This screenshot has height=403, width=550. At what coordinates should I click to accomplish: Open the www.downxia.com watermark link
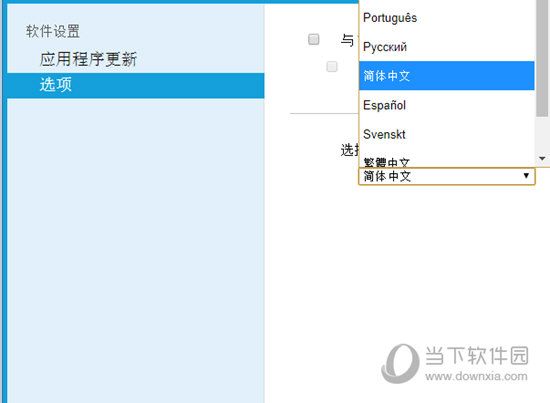pos(476,376)
